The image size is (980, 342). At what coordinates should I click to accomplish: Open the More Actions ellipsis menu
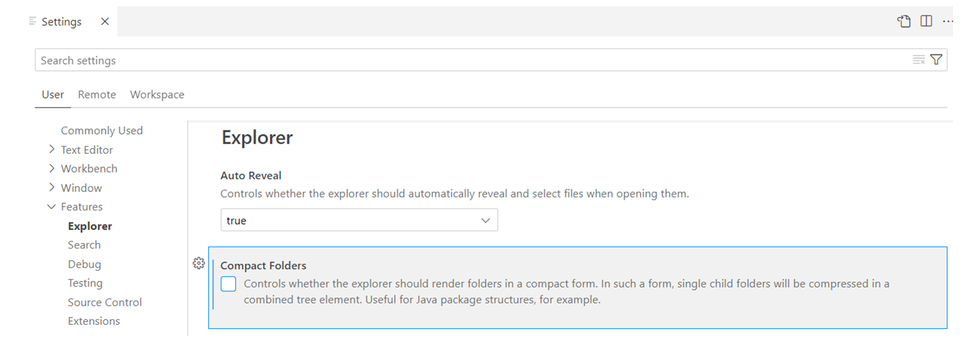(x=948, y=21)
